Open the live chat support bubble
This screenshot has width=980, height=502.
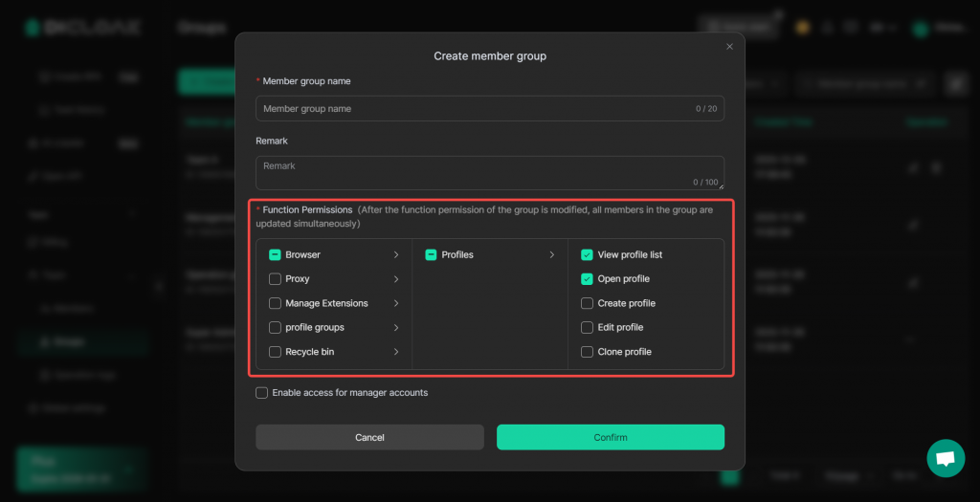tap(946, 458)
